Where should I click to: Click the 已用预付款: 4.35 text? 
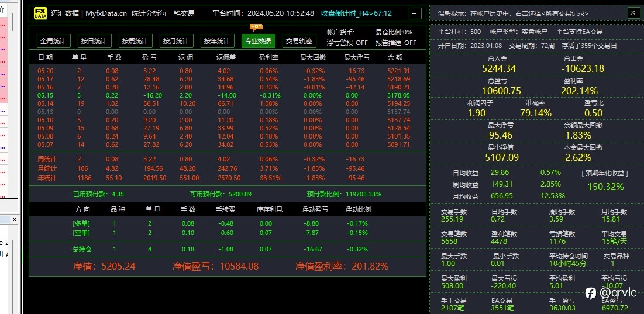(99, 194)
